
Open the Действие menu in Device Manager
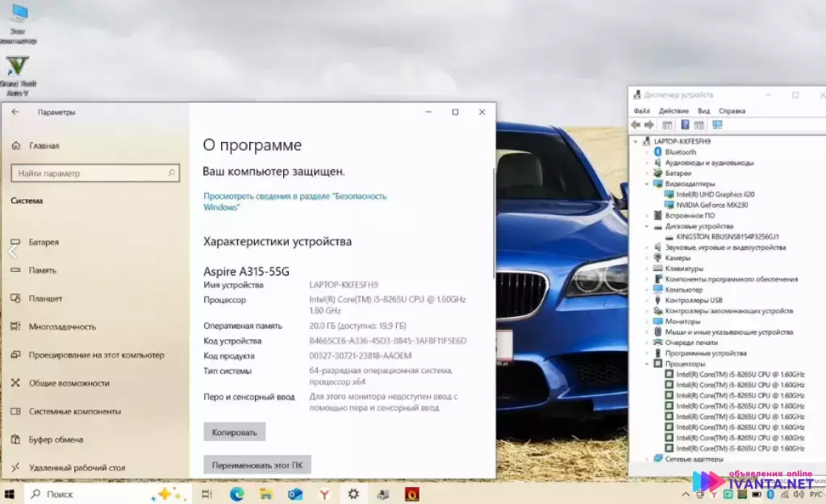pyautogui.click(x=675, y=110)
